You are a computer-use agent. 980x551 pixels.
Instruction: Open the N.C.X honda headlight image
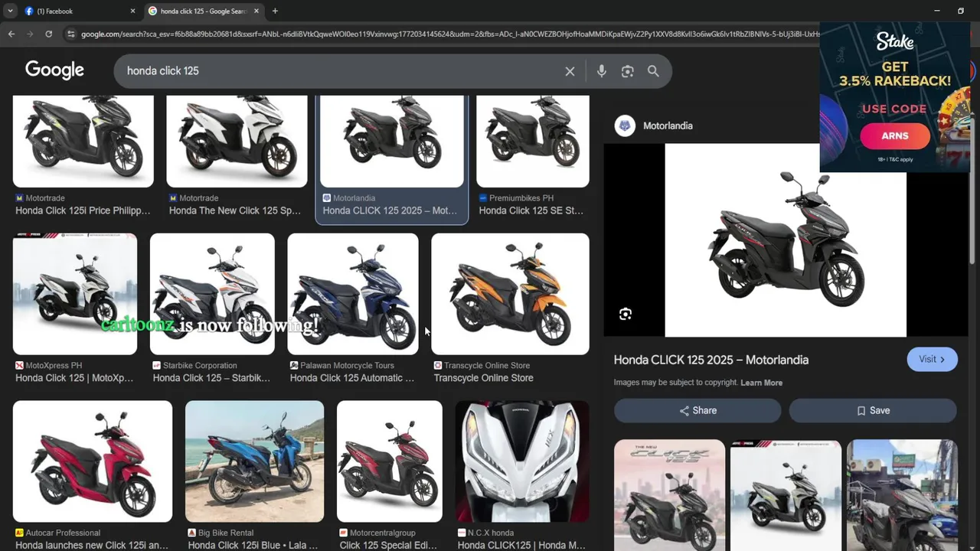pos(522,461)
